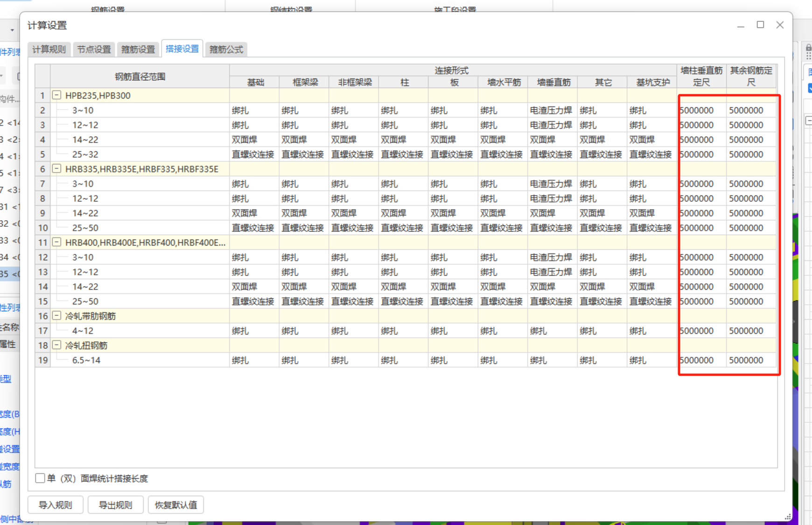Maximize the 计算设置 dialog
This screenshot has width=812, height=525.
pos(760,25)
